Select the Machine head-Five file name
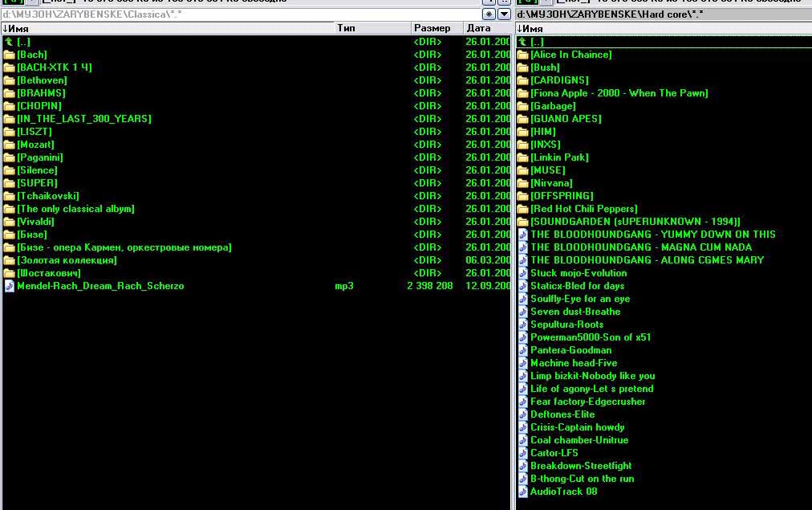 click(x=574, y=363)
